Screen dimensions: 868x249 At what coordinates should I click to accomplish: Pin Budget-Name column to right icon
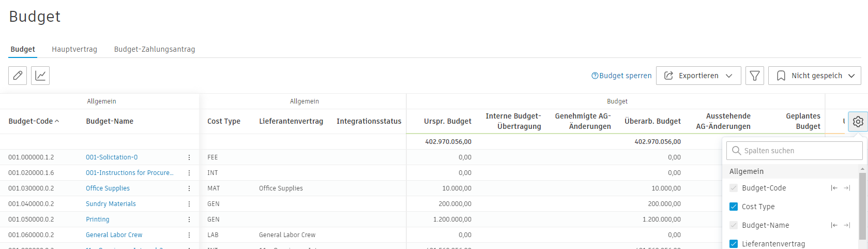[x=847, y=225]
